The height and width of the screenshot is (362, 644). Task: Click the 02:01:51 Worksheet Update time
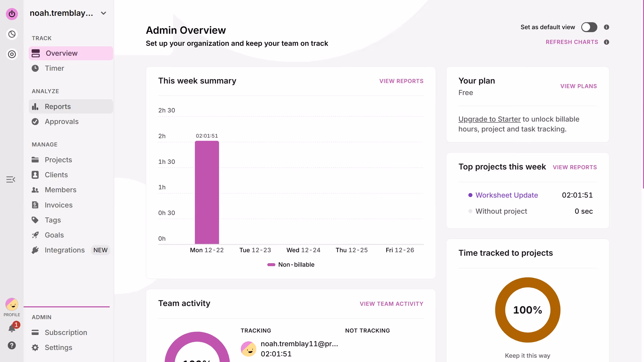pos(577,195)
